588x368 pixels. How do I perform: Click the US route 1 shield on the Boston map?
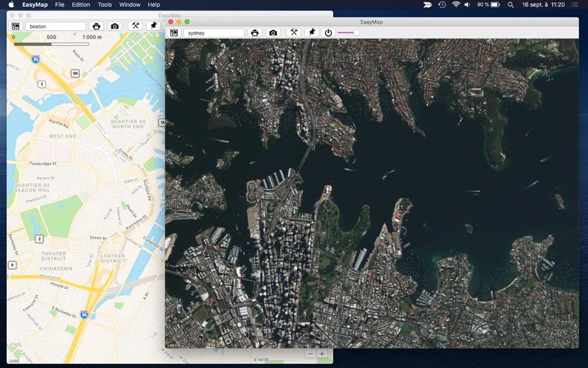tap(41, 84)
